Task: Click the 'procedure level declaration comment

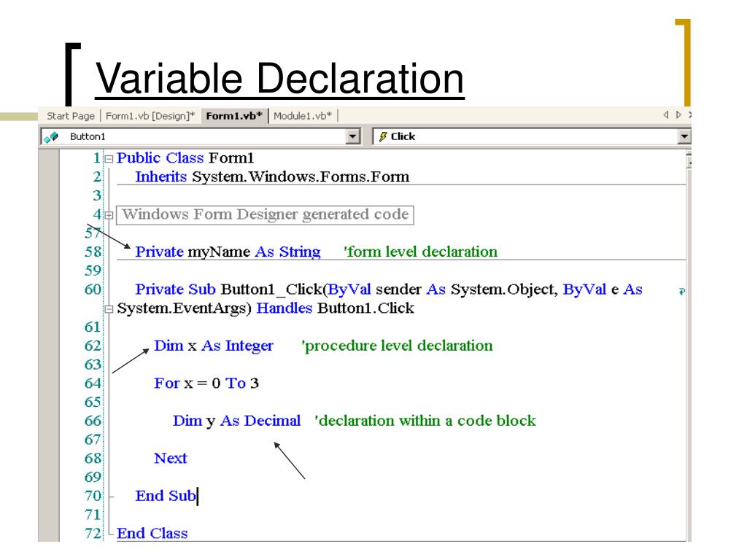Action: [x=397, y=345]
